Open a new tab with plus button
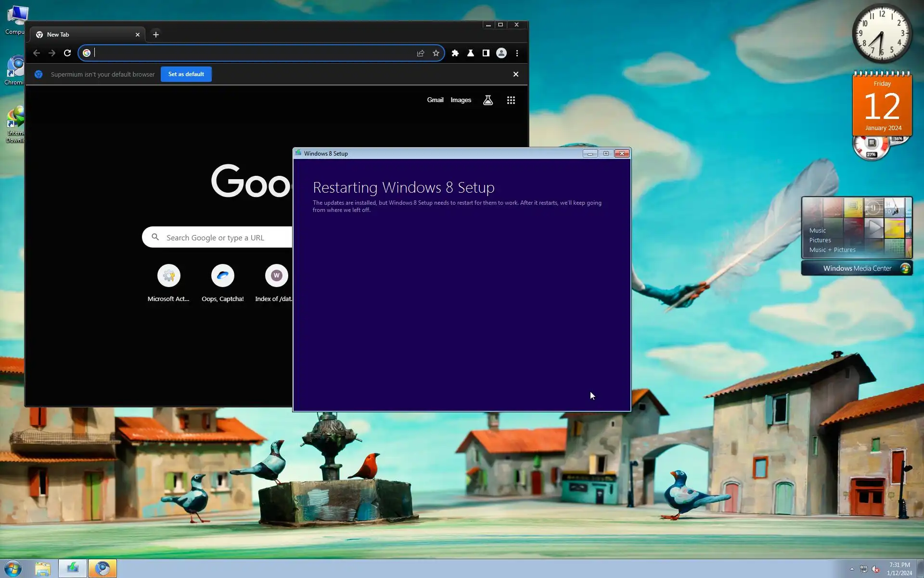The width and height of the screenshot is (924, 578). click(x=156, y=35)
